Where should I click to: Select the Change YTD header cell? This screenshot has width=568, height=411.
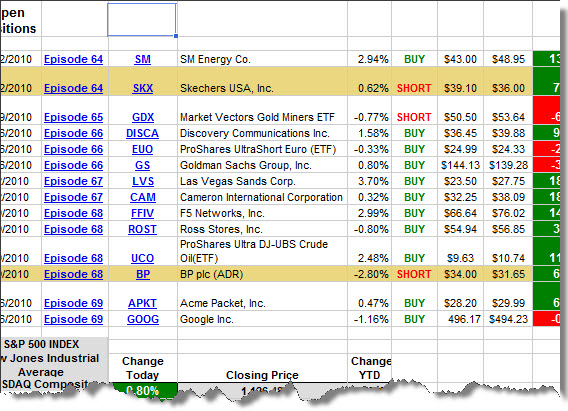pos(369,368)
